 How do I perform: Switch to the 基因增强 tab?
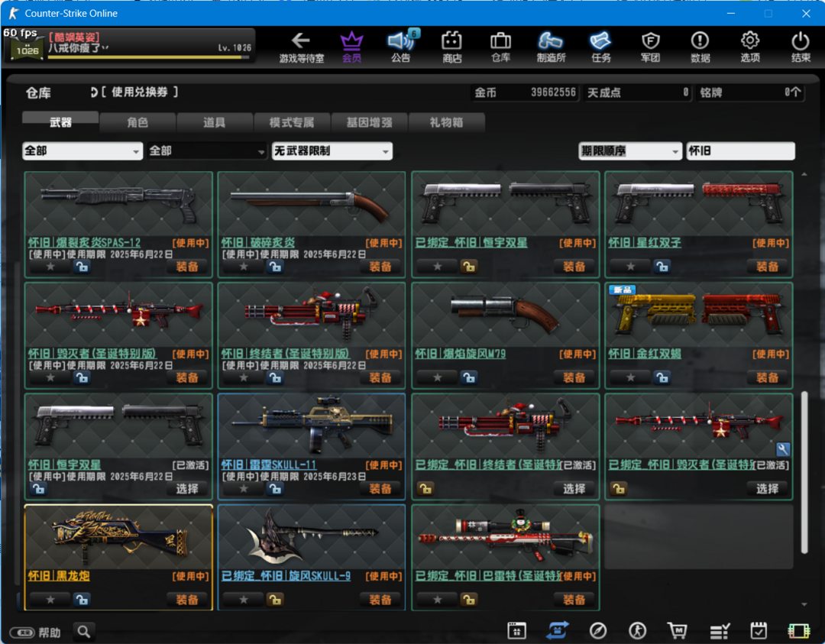pos(369,122)
